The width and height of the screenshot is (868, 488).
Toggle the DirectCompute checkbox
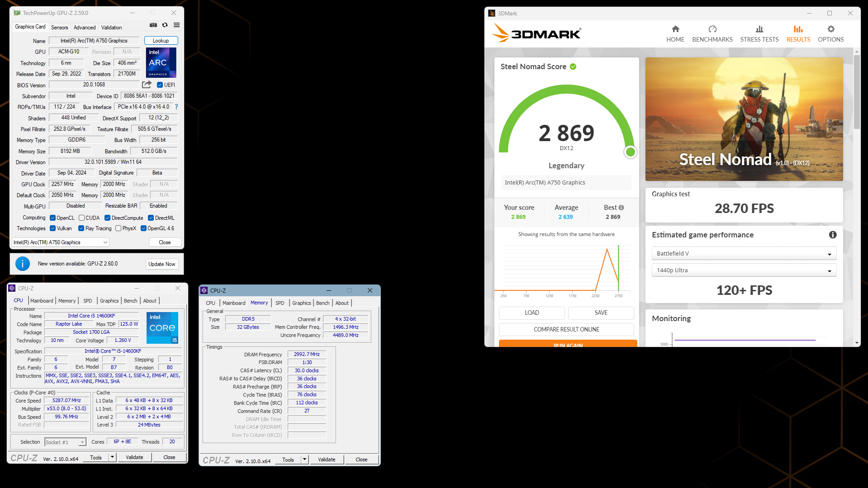(x=108, y=218)
